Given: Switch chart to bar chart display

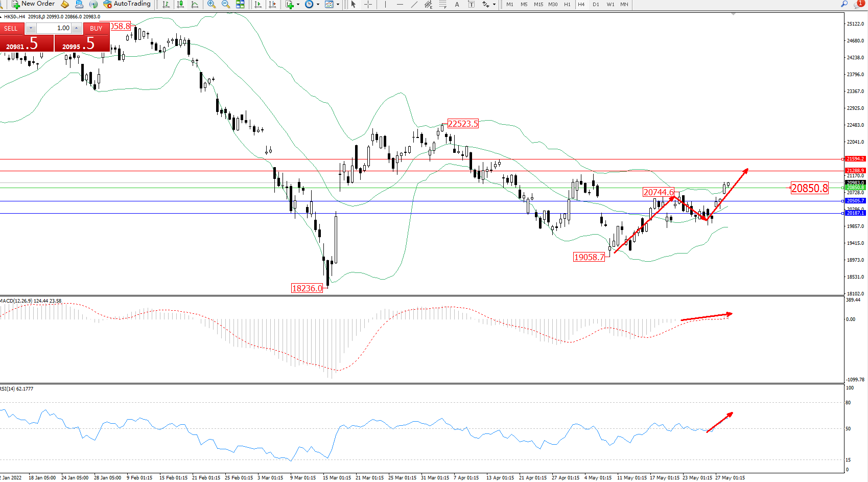Looking at the screenshot, I should tap(166, 4).
